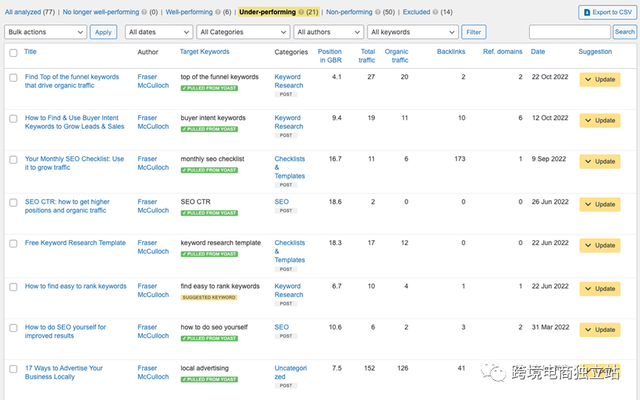
Task: Sort the table by Backlinks column
Action: point(451,51)
